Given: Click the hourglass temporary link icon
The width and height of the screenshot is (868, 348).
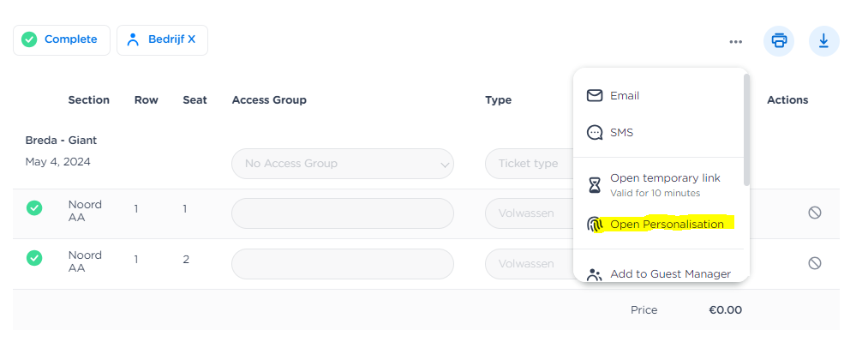Looking at the screenshot, I should point(595,184).
